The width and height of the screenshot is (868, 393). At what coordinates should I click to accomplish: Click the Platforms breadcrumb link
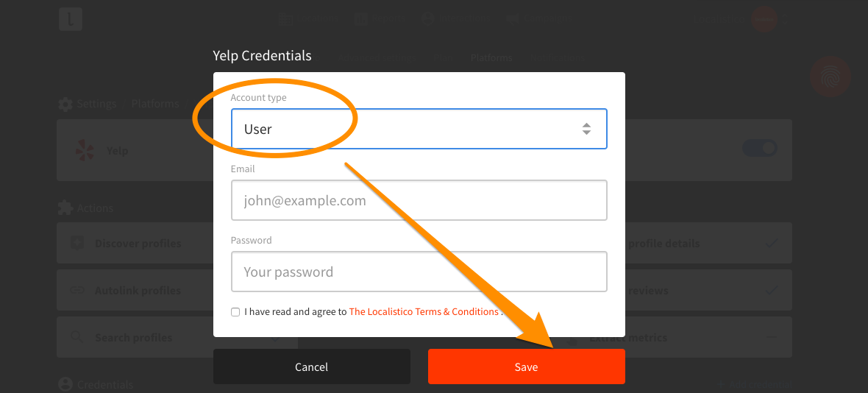click(155, 104)
